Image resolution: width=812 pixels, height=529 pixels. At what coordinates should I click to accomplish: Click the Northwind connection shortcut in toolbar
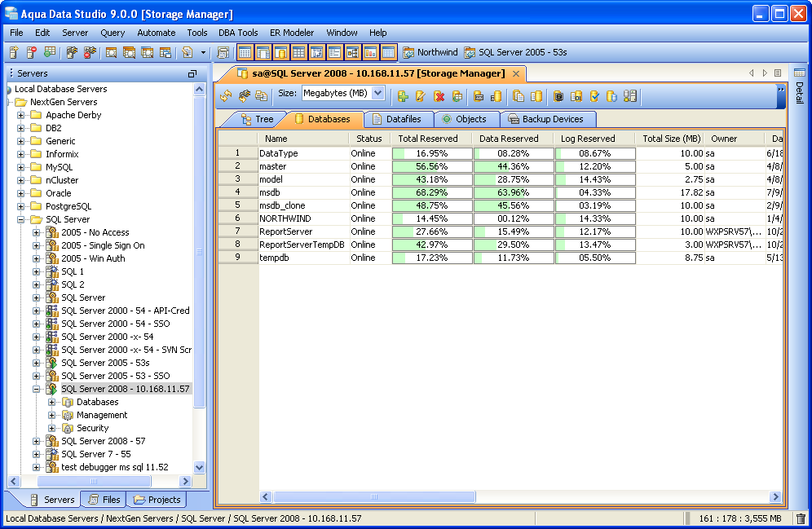click(430, 52)
